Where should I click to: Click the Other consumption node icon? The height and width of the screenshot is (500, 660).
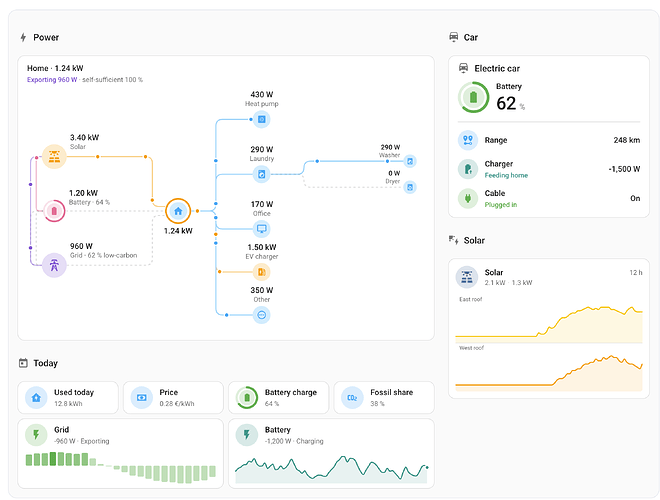[x=261, y=315]
